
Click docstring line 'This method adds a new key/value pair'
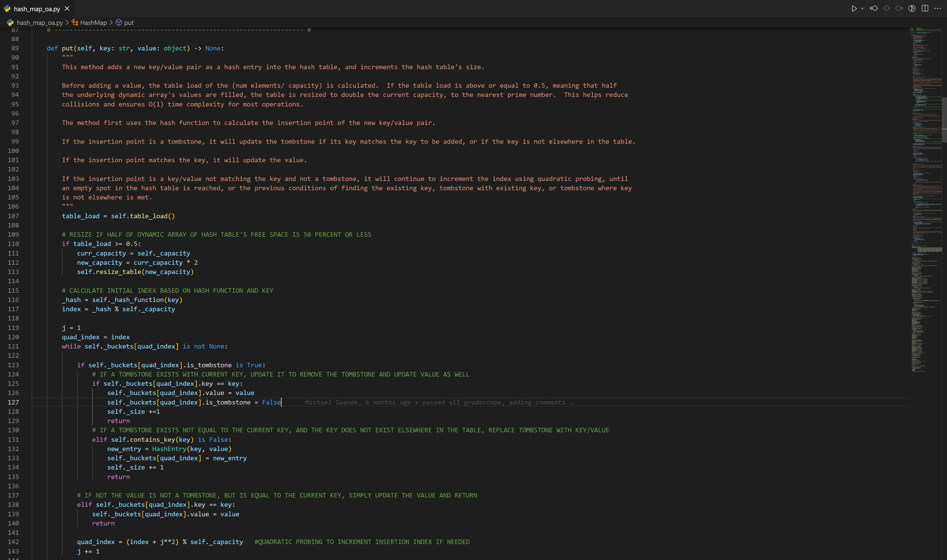[x=273, y=67]
